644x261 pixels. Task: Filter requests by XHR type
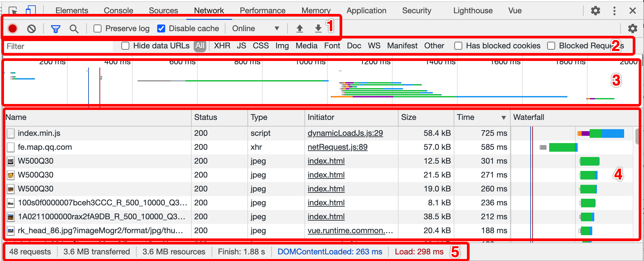(222, 46)
